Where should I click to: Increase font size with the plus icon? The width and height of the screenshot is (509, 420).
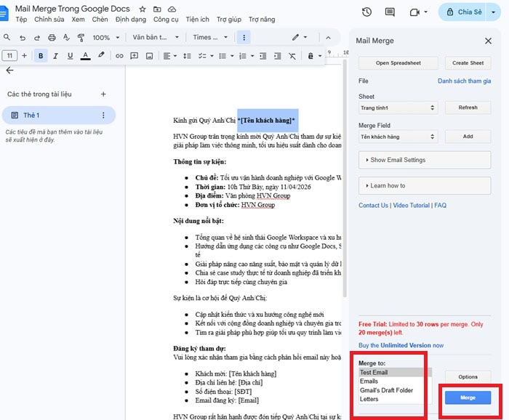point(24,56)
